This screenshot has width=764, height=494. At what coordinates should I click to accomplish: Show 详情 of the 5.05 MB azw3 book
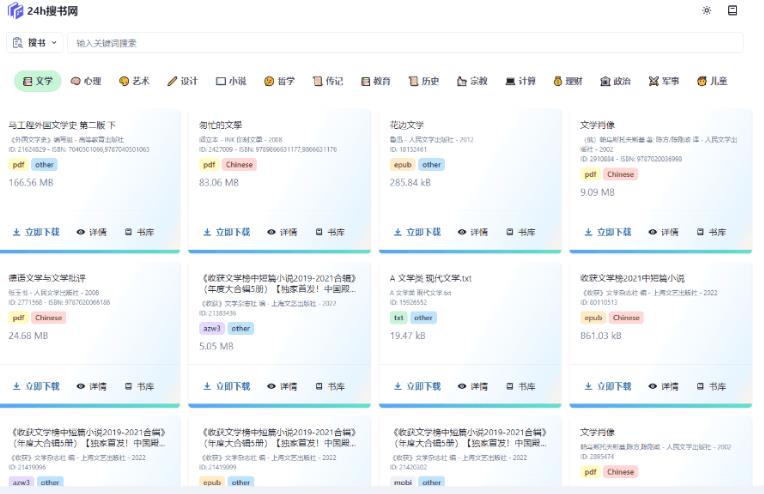[x=282, y=386]
